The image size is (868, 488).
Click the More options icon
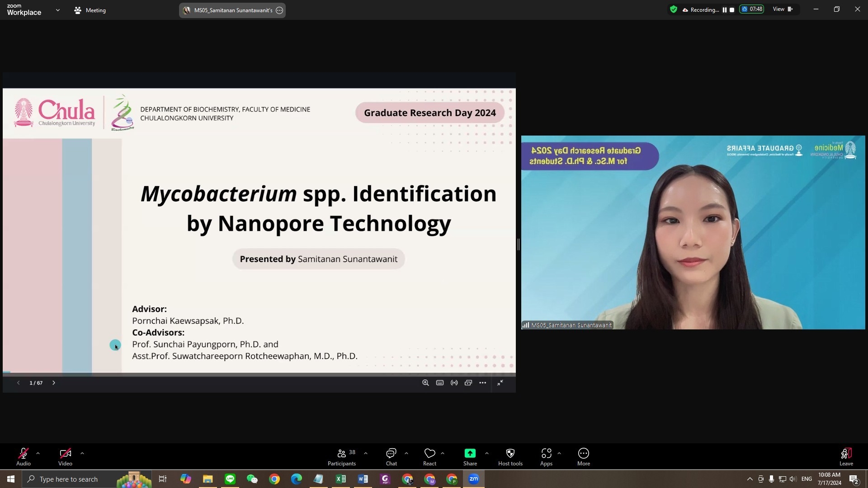[583, 453]
